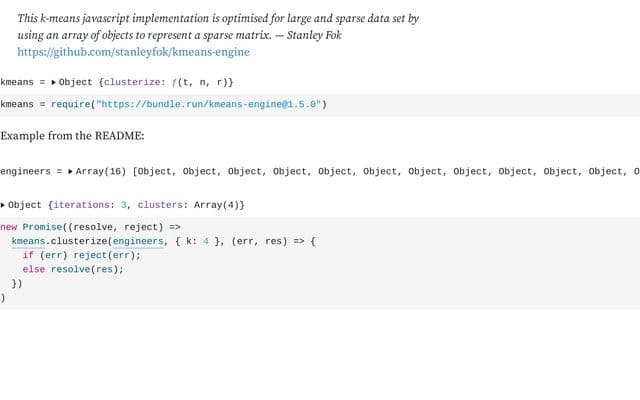Image resolution: width=640 pixels, height=400 pixels.
Task: Click the function f(t, n, r) value
Action: (200, 82)
